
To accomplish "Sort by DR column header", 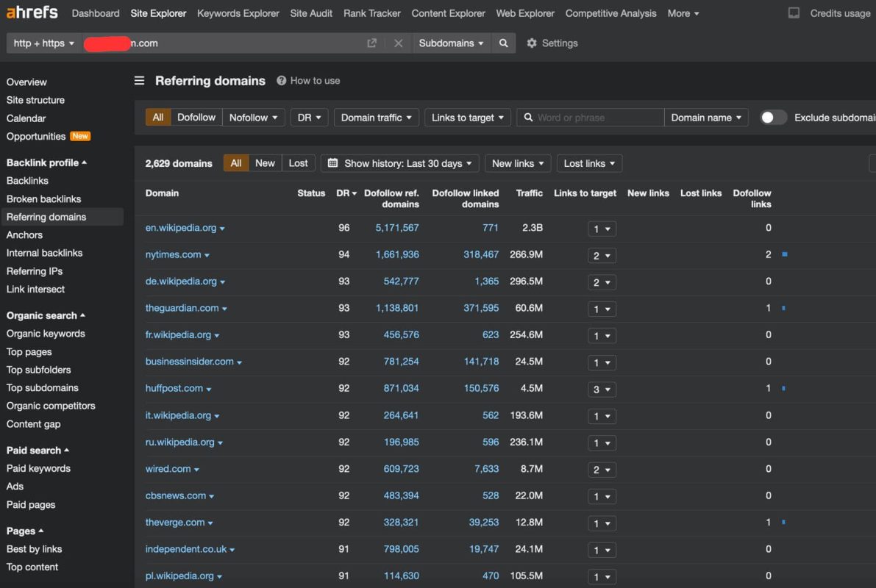I will pyautogui.click(x=346, y=193).
